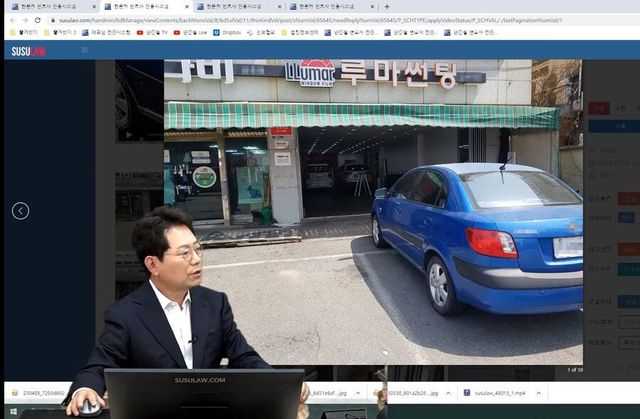Open downloaded image 0330_601a2b20 jpg
The height and width of the screenshot is (419, 640).
(410, 393)
